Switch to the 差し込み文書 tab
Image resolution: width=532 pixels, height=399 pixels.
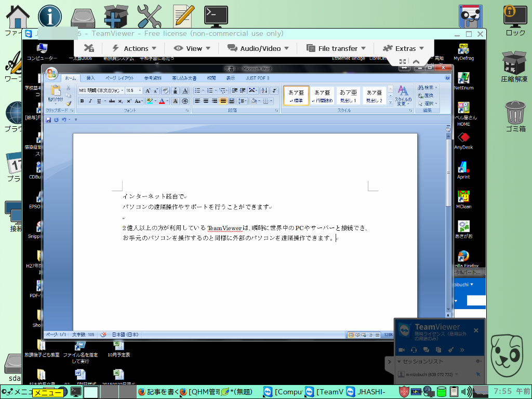tap(184, 78)
